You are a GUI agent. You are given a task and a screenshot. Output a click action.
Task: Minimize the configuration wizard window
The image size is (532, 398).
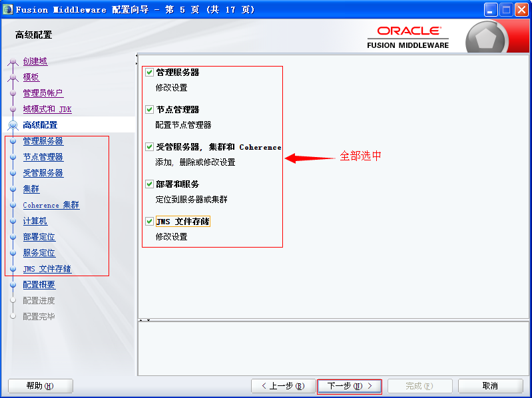[x=490, y=9]
